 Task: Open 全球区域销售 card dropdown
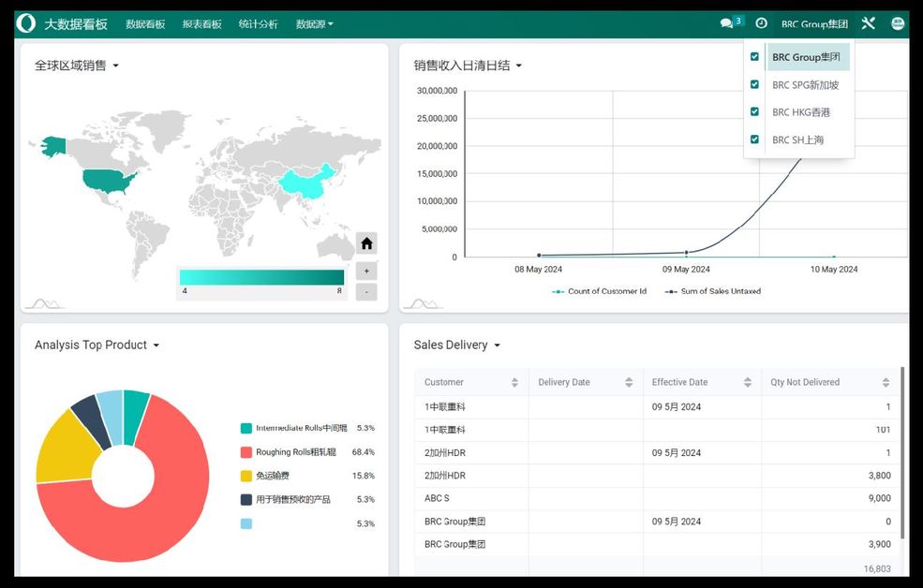(116, 66)
